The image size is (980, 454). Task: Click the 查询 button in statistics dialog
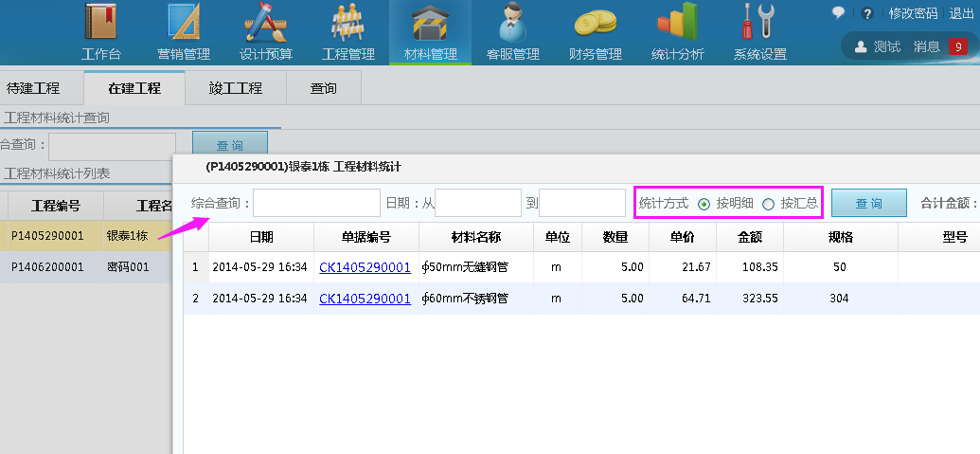point(868,203)
